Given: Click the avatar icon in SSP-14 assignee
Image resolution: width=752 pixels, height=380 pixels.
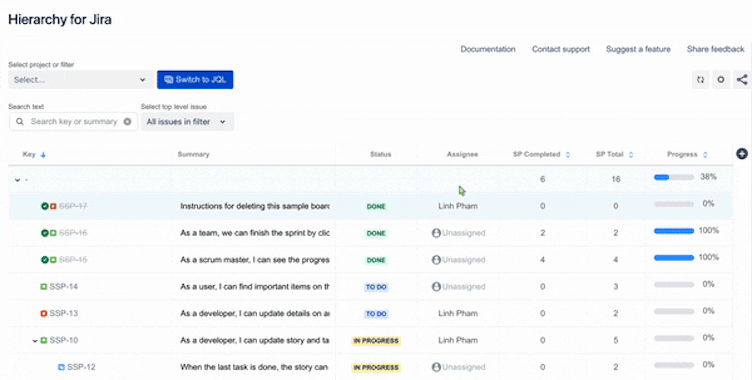Looking at the screenshot, I should 436,287.
